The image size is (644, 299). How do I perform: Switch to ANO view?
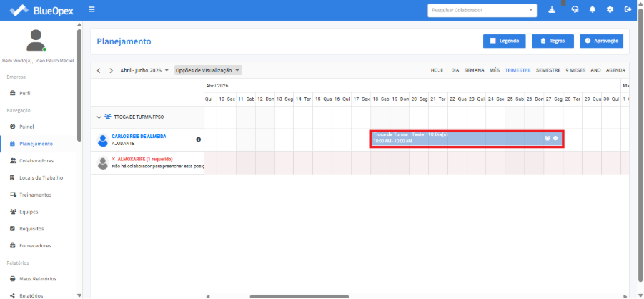tap(595, 70)
